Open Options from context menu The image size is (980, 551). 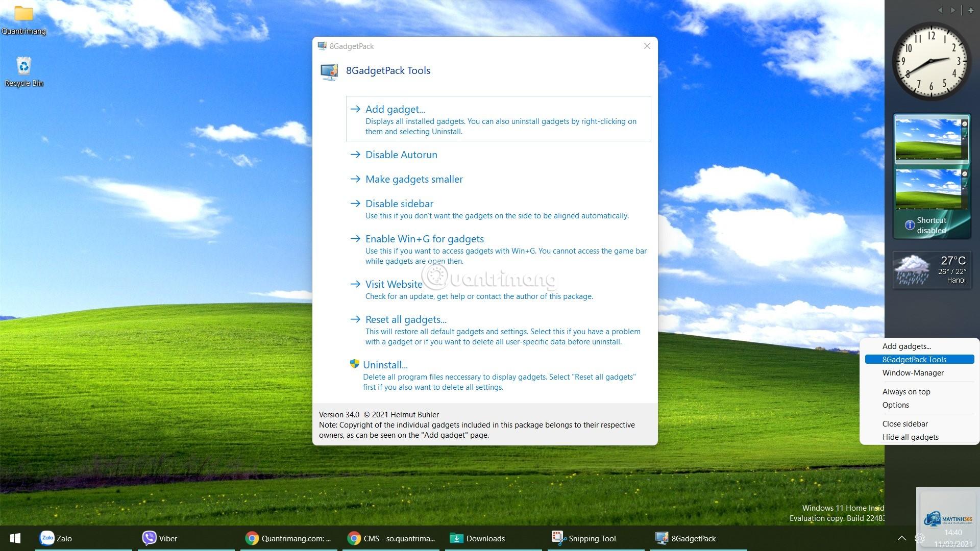919,405
